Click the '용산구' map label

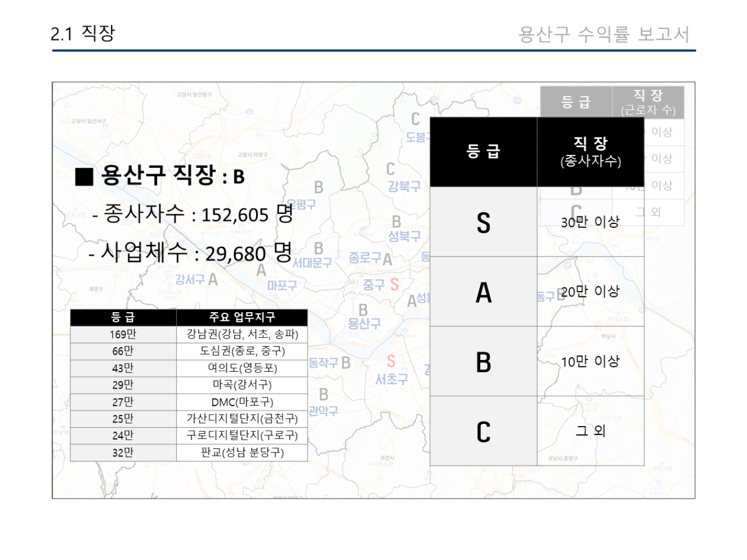364,324
